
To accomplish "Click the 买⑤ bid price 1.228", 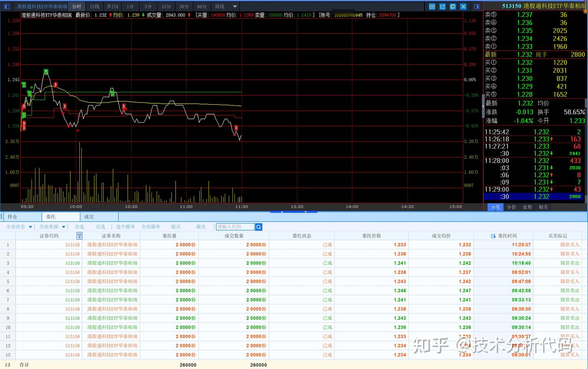I will click(525, 94).
